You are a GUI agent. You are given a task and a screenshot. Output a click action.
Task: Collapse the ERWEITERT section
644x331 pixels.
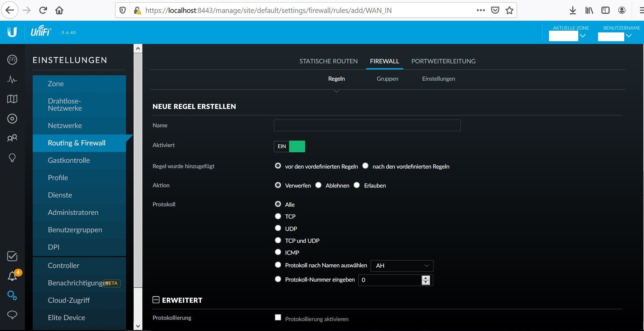(x=156, y=300)
